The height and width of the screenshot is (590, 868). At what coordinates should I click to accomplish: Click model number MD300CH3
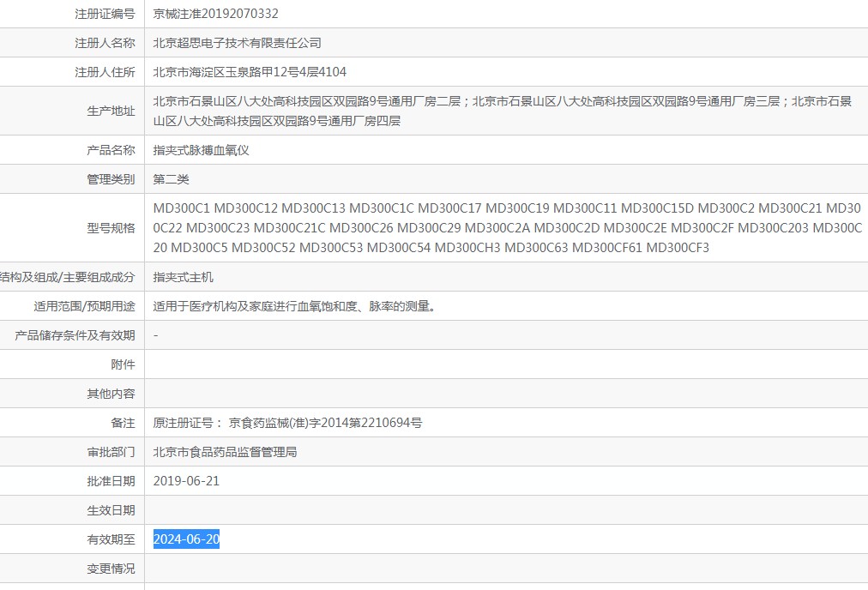[x=467, y=248]
